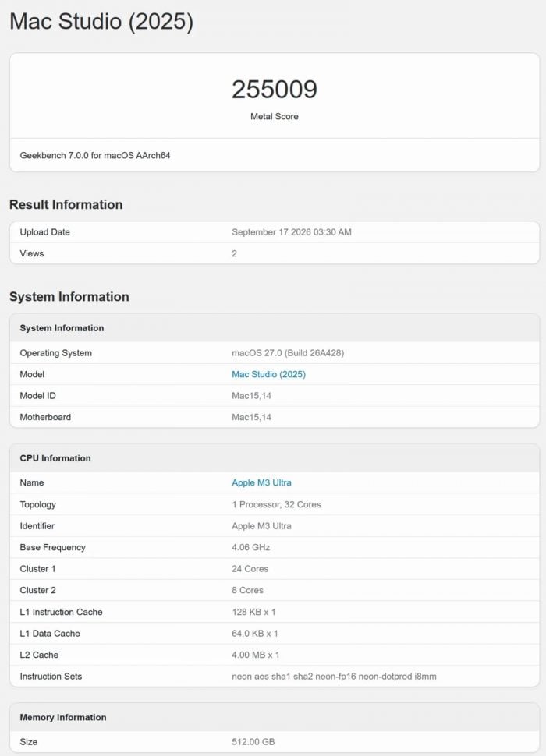Viewport: 546px width, 756px height.
Task: Select the Topology 1 Processor, 32 Cores value
Action: pos(276,504)
